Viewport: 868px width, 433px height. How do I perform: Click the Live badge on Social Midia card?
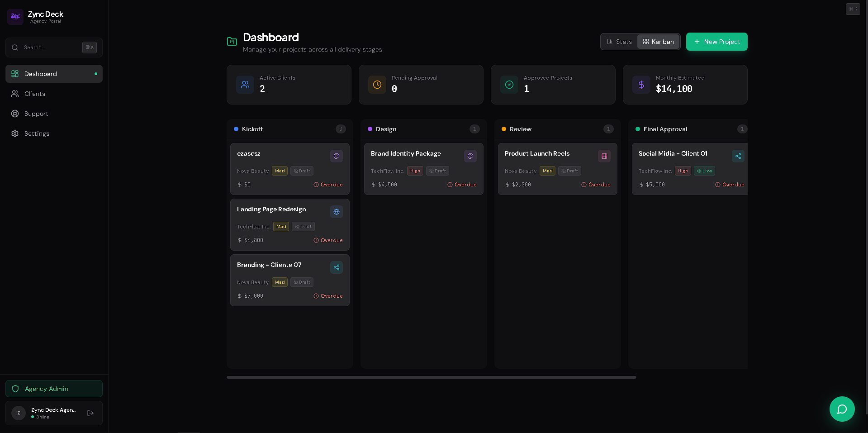(704, 171)
